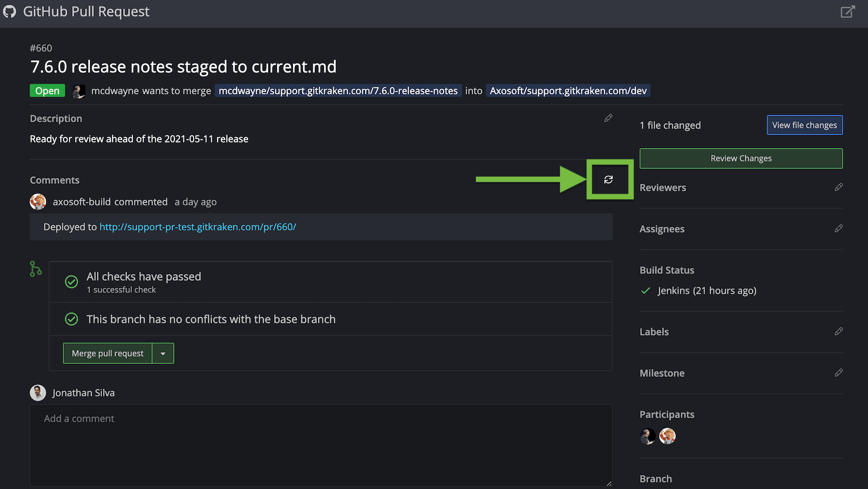Edit Reviewers using the pencil icon
Image resolution: width=868 pixels, height=489 pixels.
coord(839,187)
